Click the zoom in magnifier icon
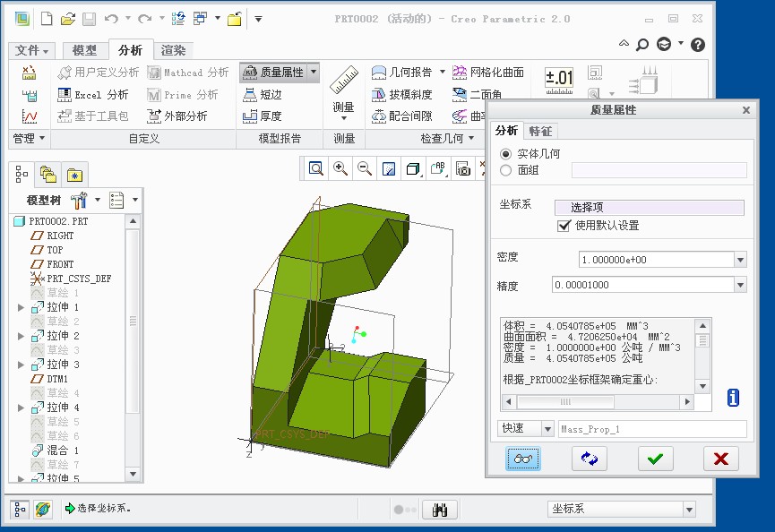The height and width of the screenshot is (532, 775). [x=340, y=168]
